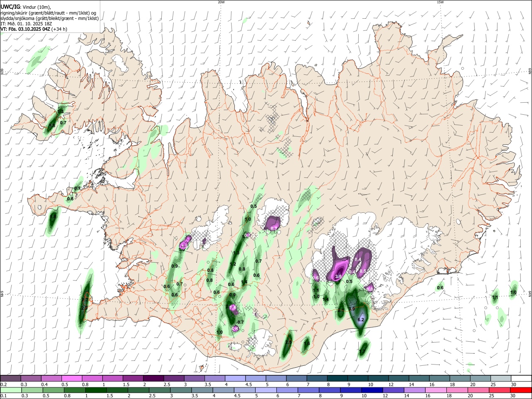Choose the 12 teal swatch in upper snow legend
The height and width of the screenshot is (399, 532).
[x=399, y=379]
